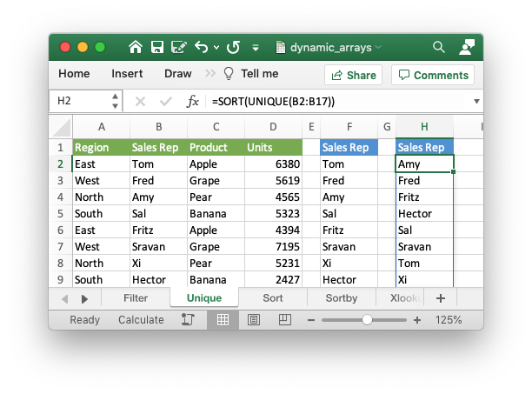
Task: Open the Comments pane
Action: 433,75
